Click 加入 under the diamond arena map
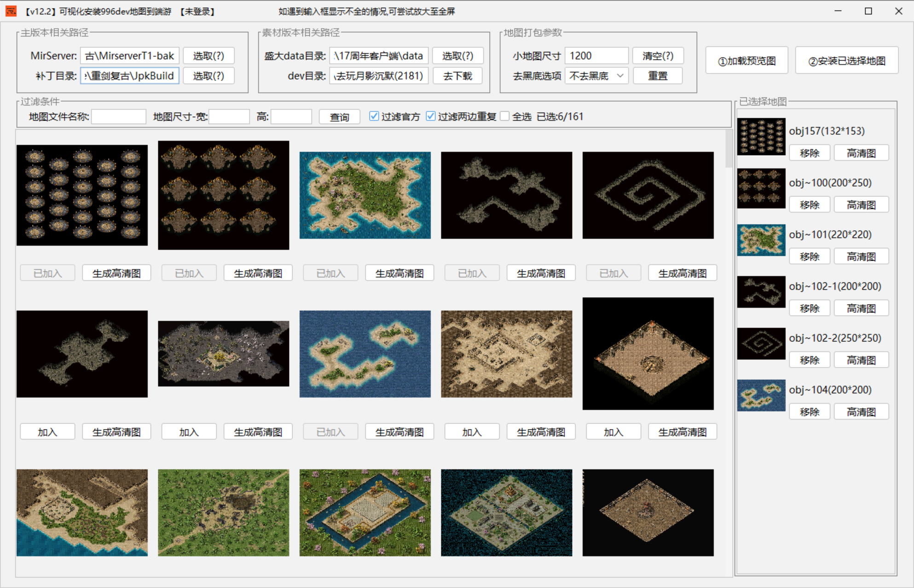The width and height of the screenshot is (914, 588). 613,432
